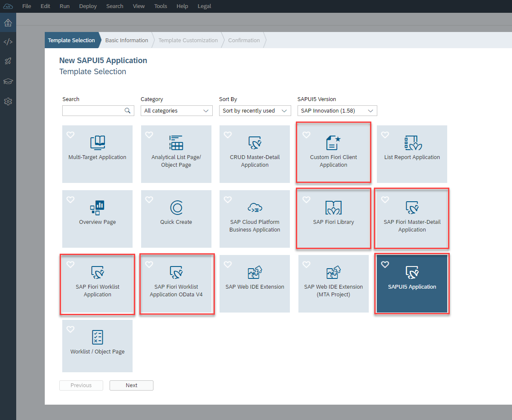This screenshot has height=420, width=512.
Task: Open the View menu
Action: click(x=139, y=6)
